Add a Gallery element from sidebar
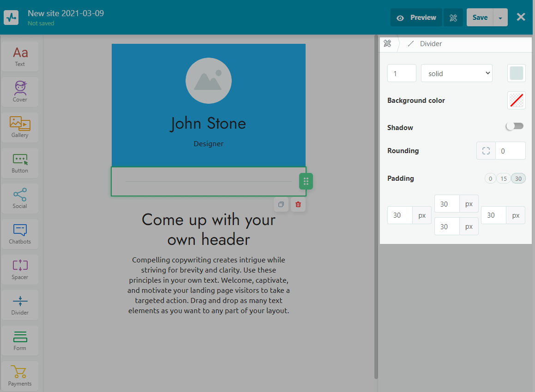 point(20,127)
